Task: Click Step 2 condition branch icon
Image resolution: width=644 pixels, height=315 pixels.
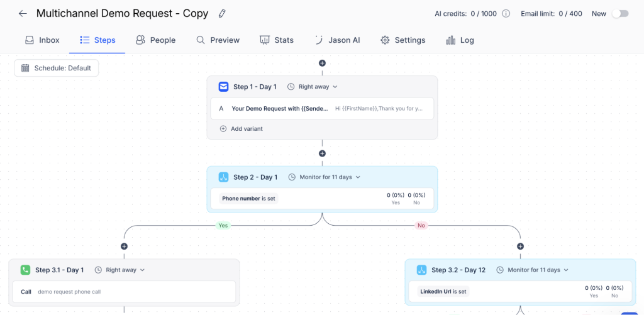Action: pos(223,177)
